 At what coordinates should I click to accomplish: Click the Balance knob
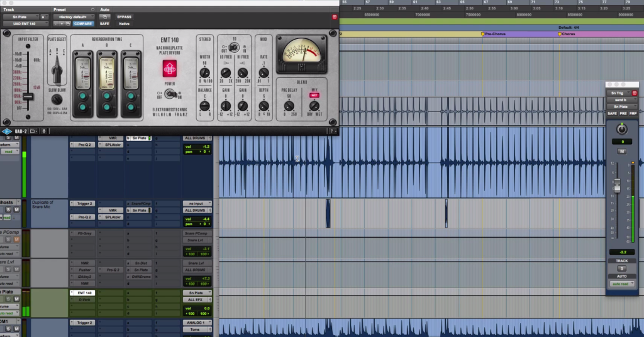click(x=204, y=106)
